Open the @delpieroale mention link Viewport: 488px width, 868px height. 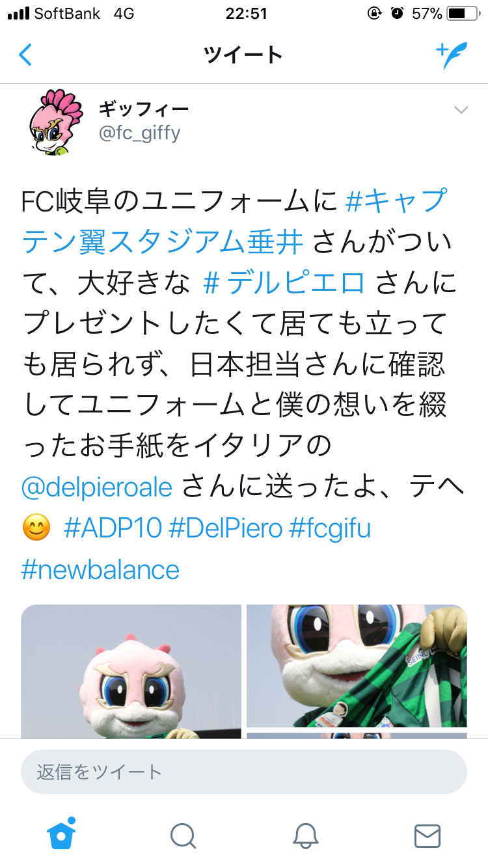point(96,487)
